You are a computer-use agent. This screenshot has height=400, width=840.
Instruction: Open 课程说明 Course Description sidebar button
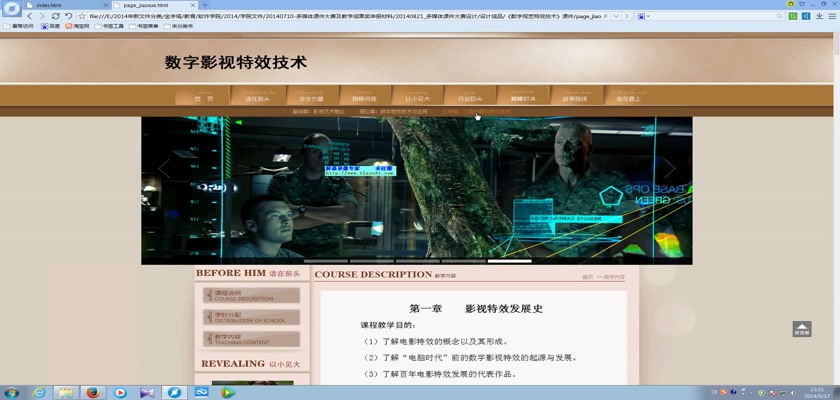click(x=251, y=296)
